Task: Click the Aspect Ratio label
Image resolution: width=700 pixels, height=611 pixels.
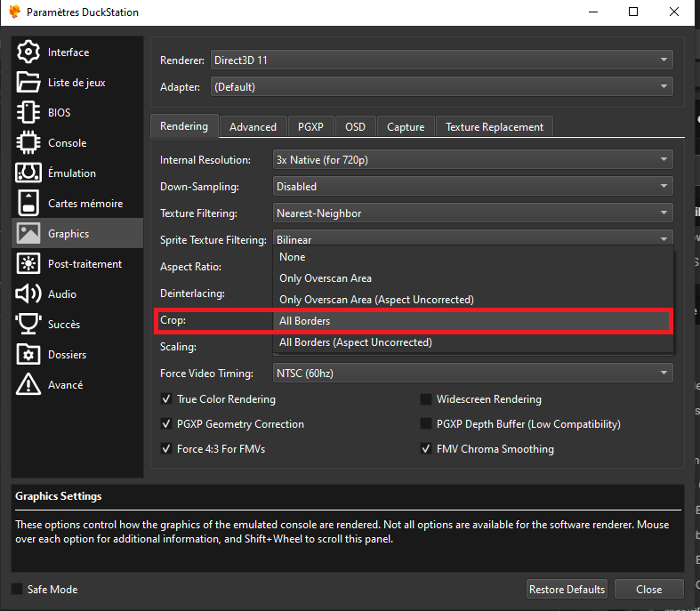Action: tap(190, 267)
